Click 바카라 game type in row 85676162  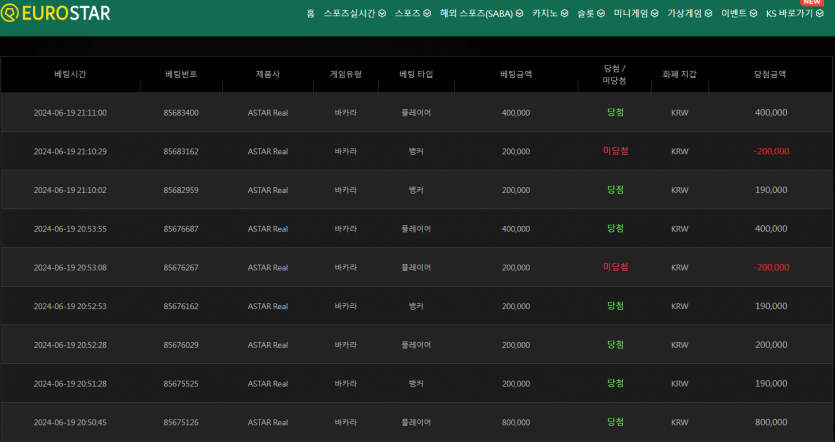click(x=346, y=306)
